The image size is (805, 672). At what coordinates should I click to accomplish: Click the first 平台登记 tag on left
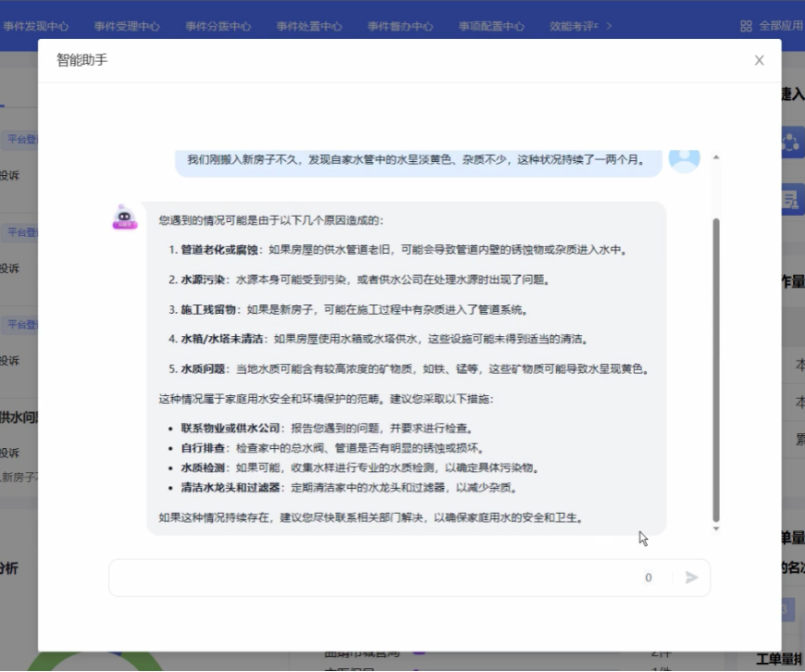[20, 141]
